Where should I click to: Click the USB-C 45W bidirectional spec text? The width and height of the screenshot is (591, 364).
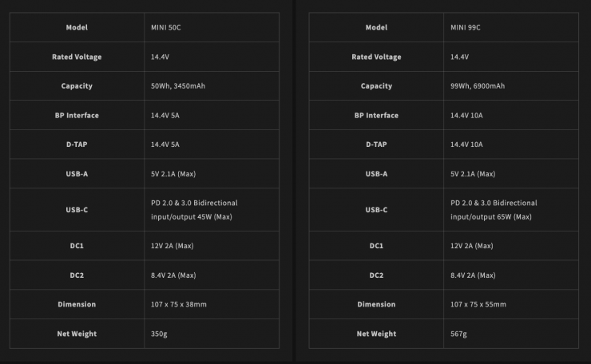click(194, 210)
